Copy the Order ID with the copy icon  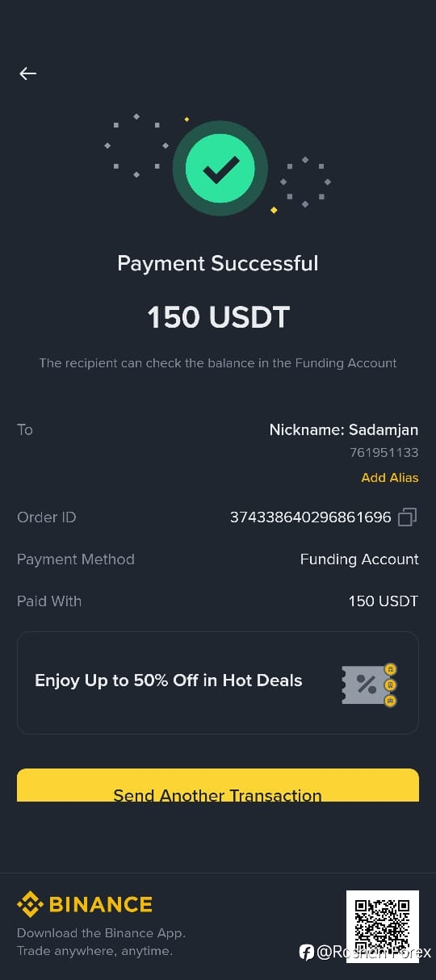[x=408, y=517]
